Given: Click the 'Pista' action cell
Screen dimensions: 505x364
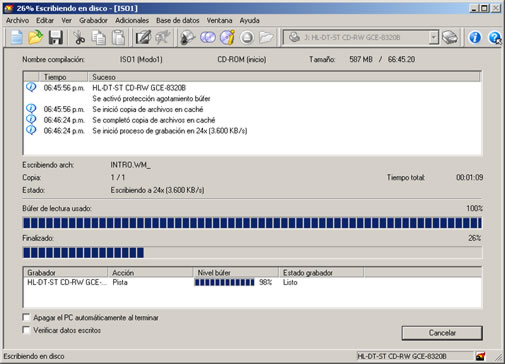Looking at the screenshot, I should pyautogui.click(x=120, y=282).
